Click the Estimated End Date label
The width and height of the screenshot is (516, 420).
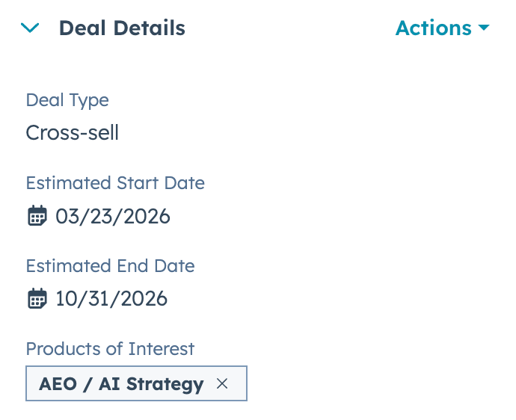click(x=110, y=266)
